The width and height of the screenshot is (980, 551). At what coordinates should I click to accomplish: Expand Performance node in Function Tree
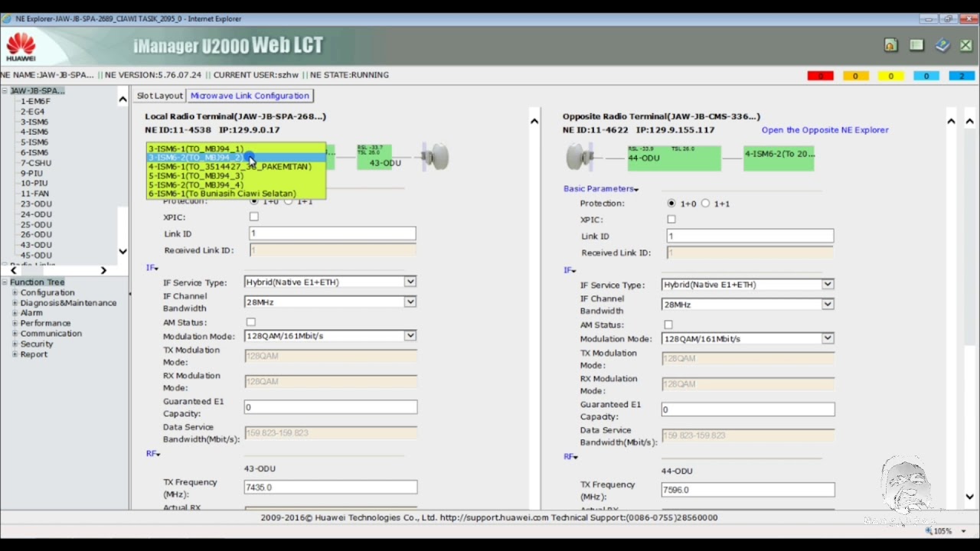click(x=15, y=323)
